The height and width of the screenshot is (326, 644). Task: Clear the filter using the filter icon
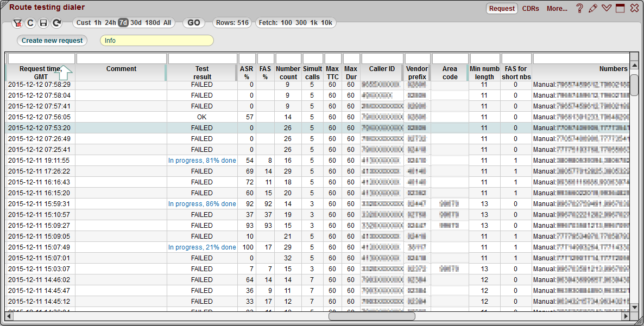click(x=18, y=23)
